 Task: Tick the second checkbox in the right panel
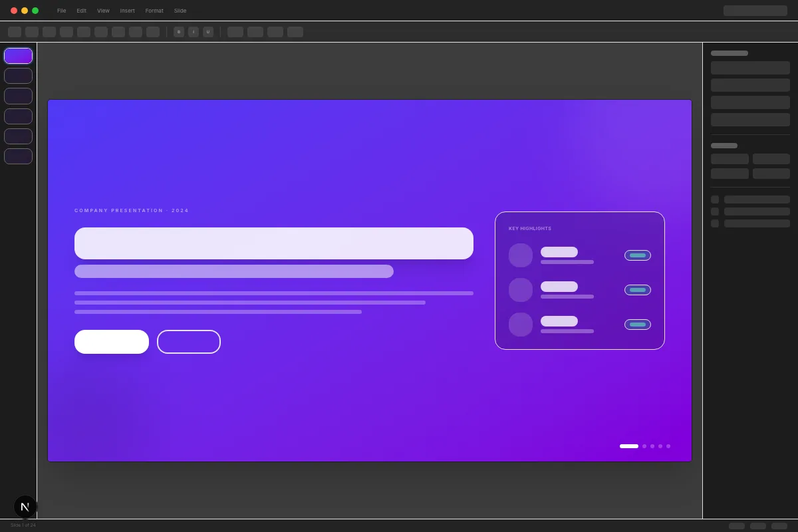pos(715,211)
